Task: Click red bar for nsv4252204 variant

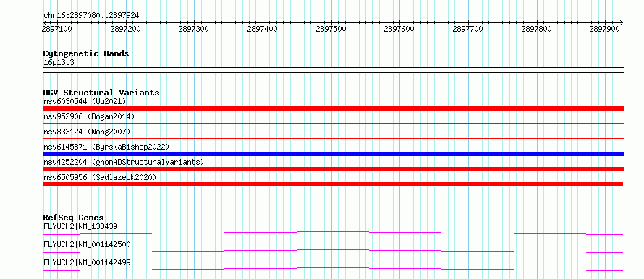Action: click(x=333, y=169)
